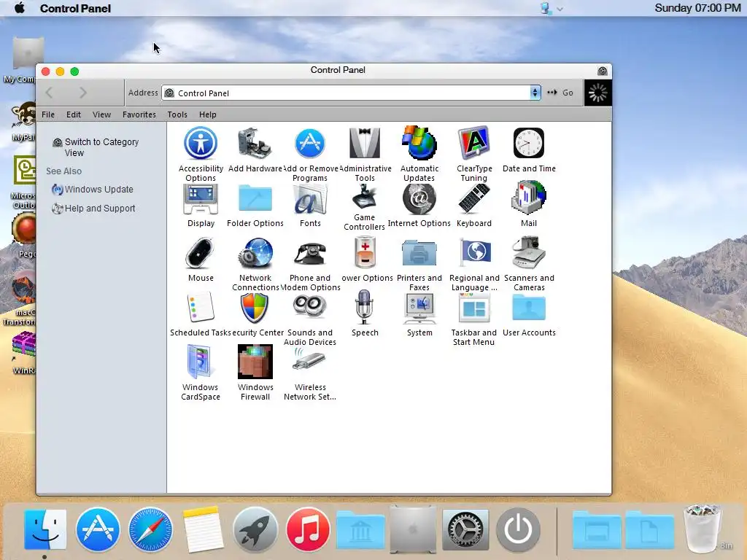
Task: Click the Forward navigation arrow
Action: [83, 93]
